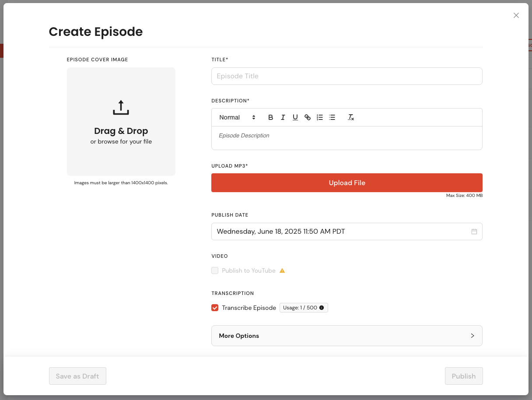Apply bold formatting in description toolbar

[x=271, y=117]
